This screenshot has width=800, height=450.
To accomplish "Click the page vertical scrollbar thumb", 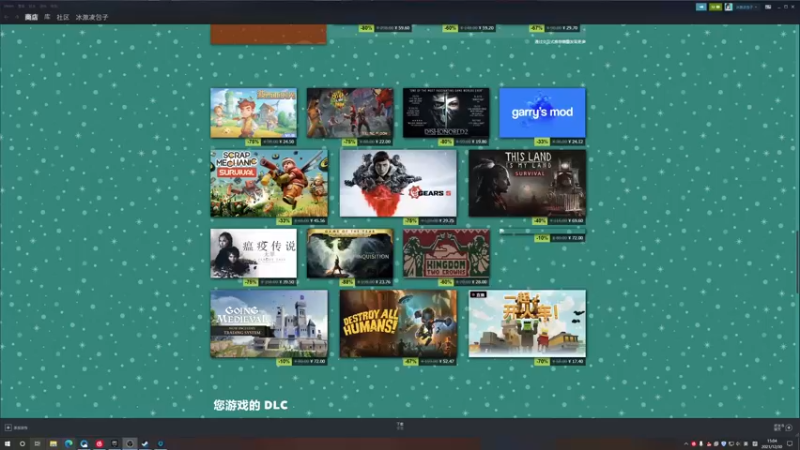I will pos(797,261).
